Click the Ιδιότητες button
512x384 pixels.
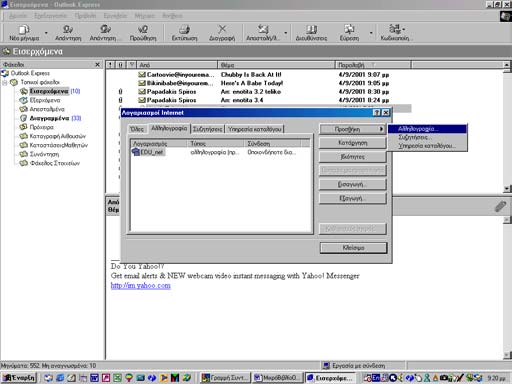click(x=353, y=157)
